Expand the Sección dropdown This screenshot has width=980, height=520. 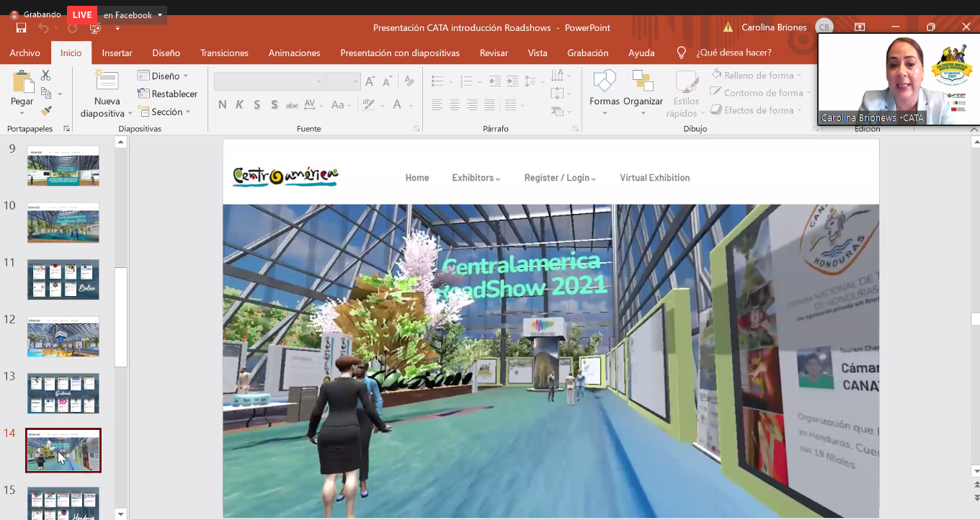click(164, 112)
